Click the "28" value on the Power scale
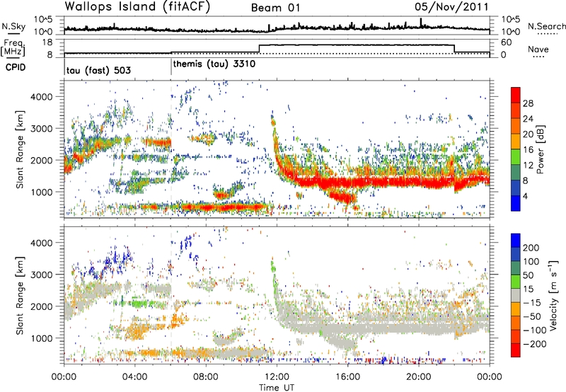 (528, 103)
